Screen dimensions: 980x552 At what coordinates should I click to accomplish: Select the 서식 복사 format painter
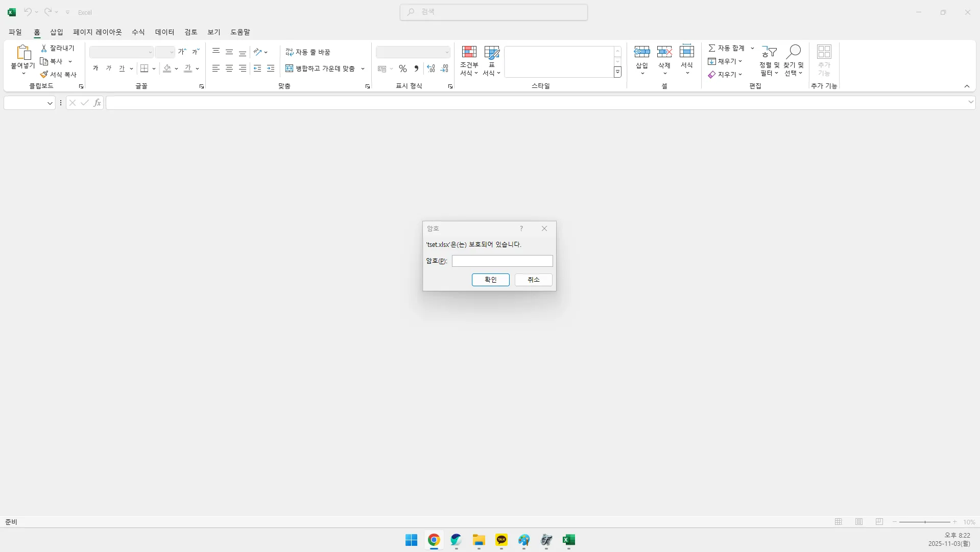click(59, 74)
